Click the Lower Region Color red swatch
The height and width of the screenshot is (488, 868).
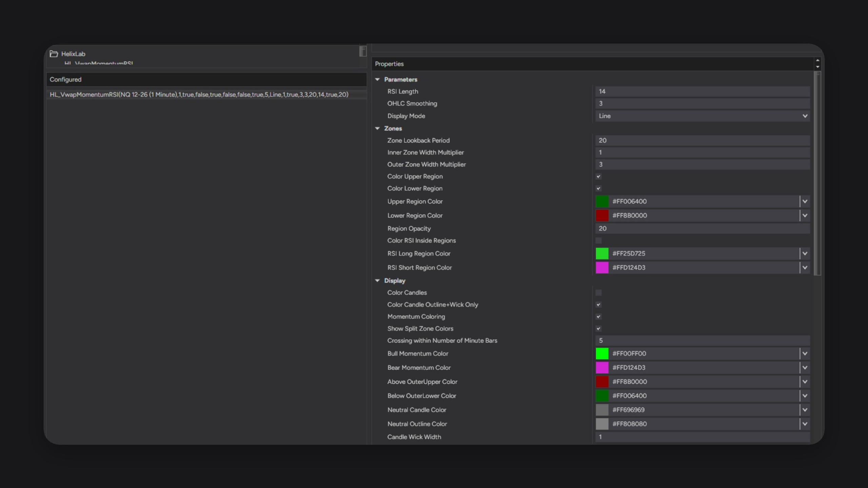pos(602,216)
